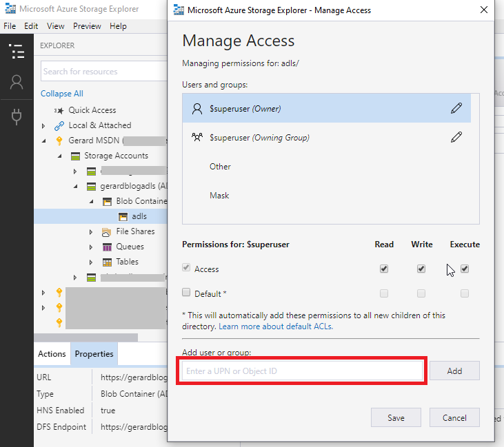Switch to the Properties tab
The width and height of the screenshot is (504, 447).
[94, 354]
